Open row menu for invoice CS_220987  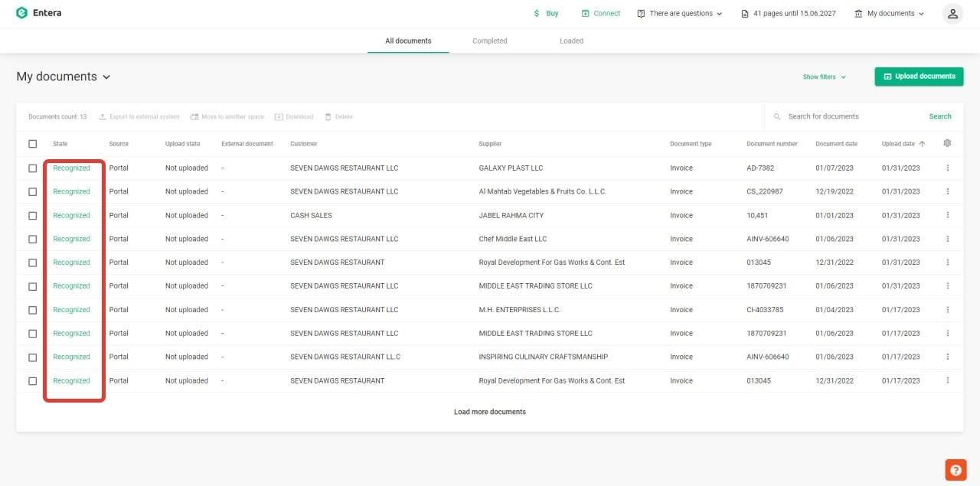(948, 191)
